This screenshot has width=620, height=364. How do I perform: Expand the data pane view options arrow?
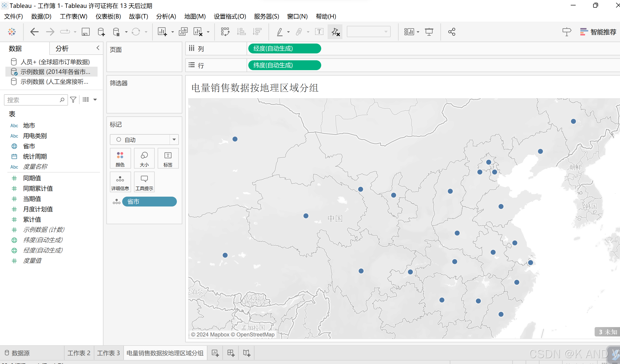tap(95, 100)
